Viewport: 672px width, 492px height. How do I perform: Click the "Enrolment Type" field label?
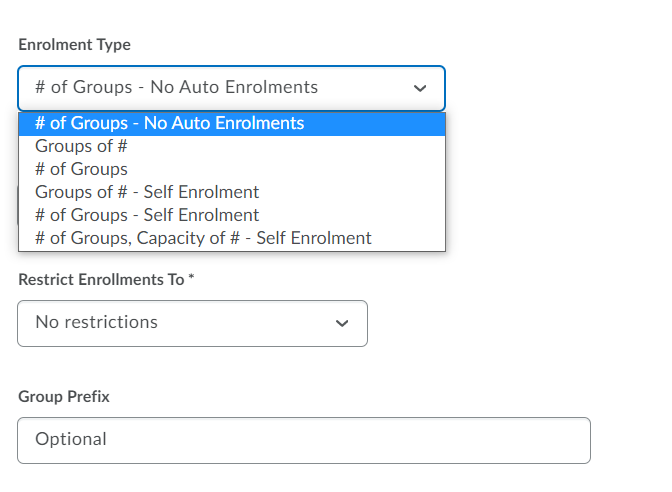click(74, 45)
